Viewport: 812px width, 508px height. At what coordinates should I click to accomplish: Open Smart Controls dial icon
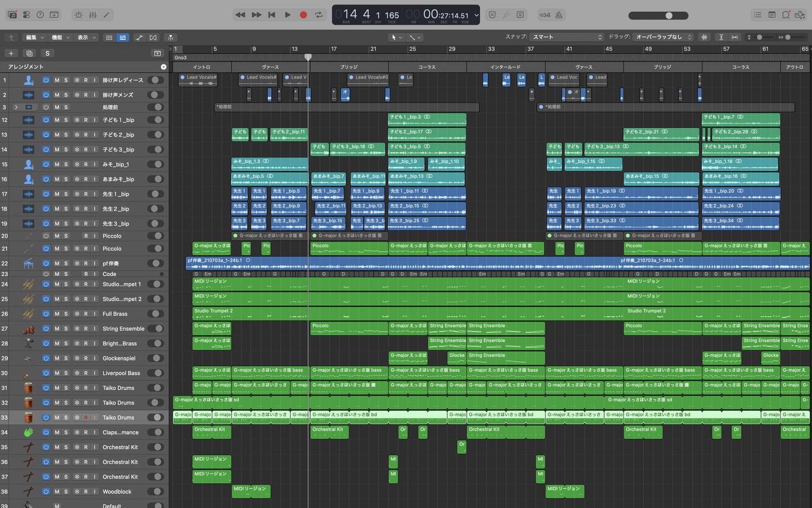point(78,15)
